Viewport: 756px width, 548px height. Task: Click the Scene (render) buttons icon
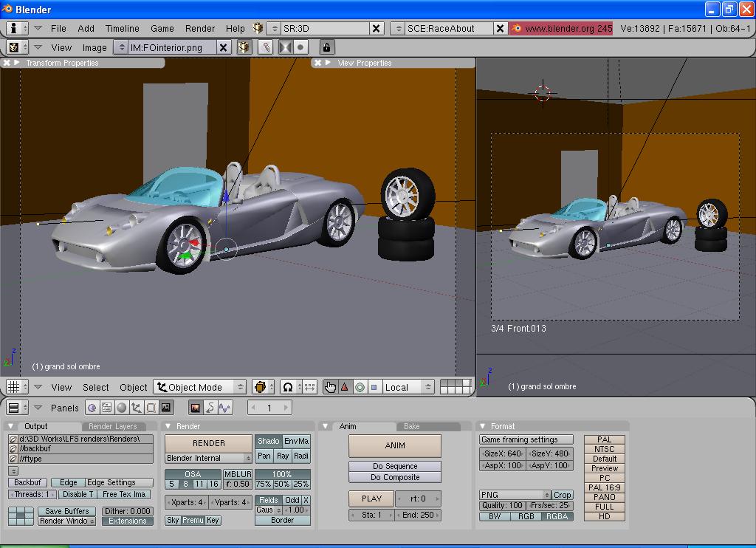pos(166,408)
